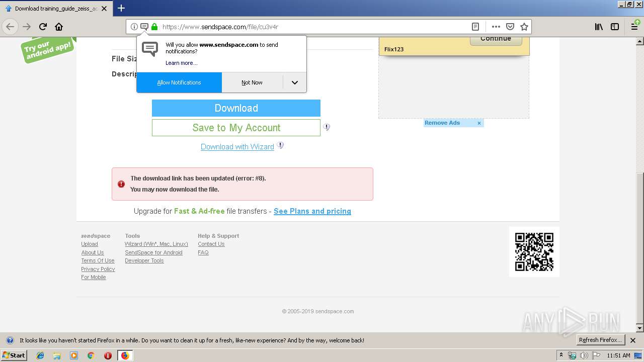
Task: Select the Firefox taskbar button
Action: (x=125, y=355)
